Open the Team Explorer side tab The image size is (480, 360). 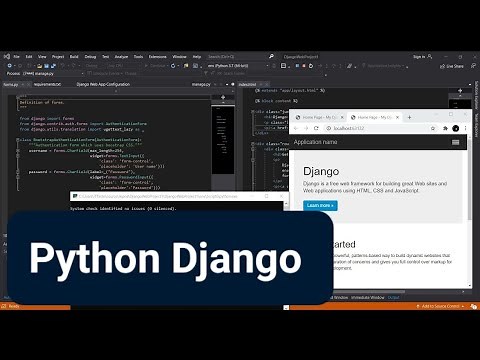(x=476, y=125)
